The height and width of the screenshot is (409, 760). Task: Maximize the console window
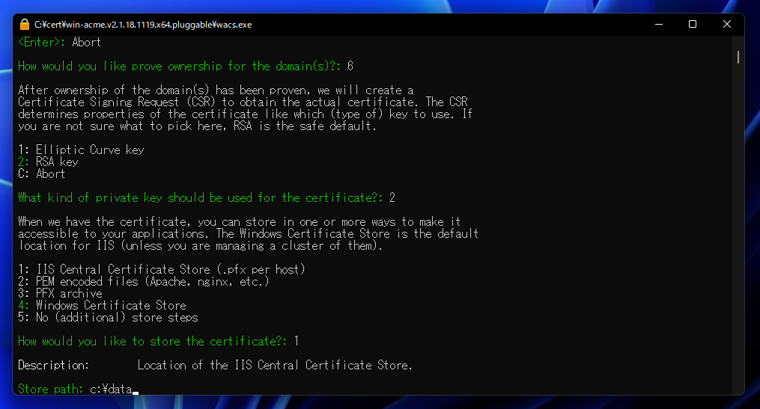click(x=692, y=24)
